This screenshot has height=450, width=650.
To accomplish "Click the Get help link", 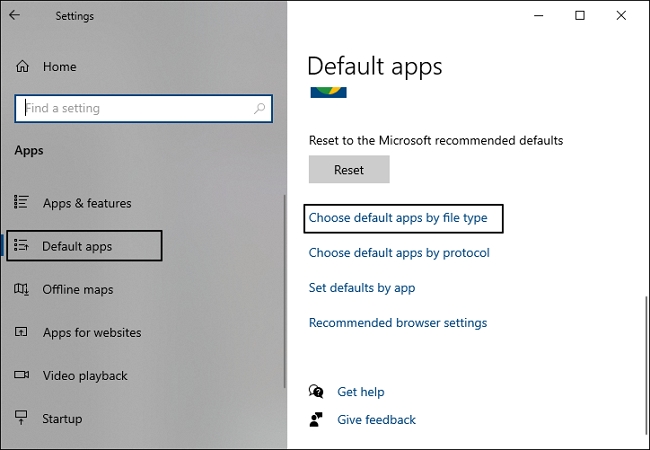I will tap(361, 392).
